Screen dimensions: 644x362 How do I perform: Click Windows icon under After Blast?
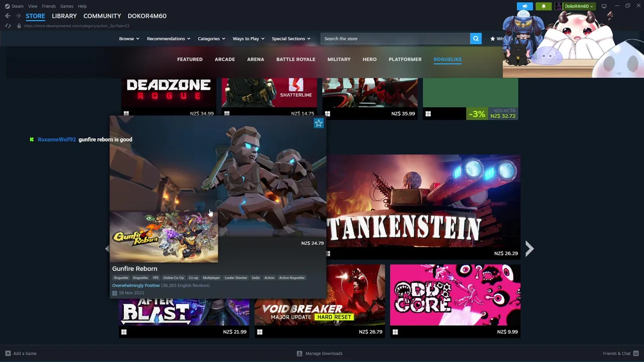tap(124, 332)
